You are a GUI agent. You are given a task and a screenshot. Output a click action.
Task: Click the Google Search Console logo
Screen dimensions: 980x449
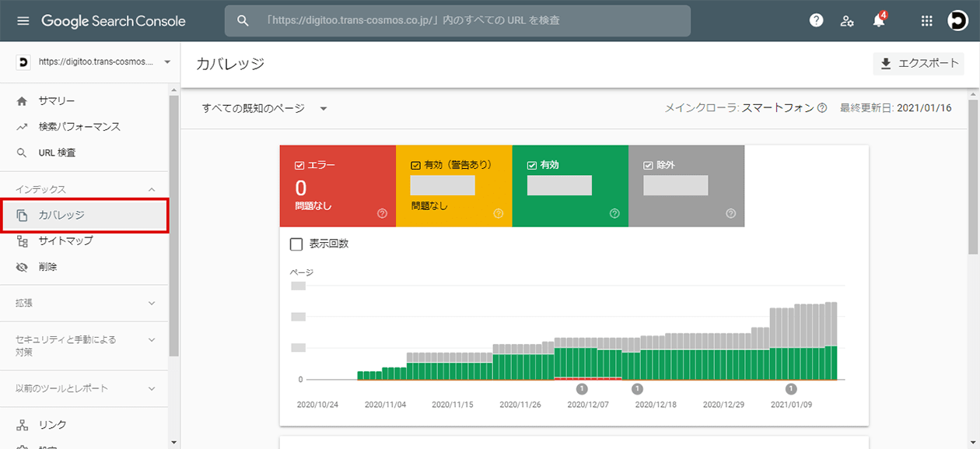coord(114,21)
